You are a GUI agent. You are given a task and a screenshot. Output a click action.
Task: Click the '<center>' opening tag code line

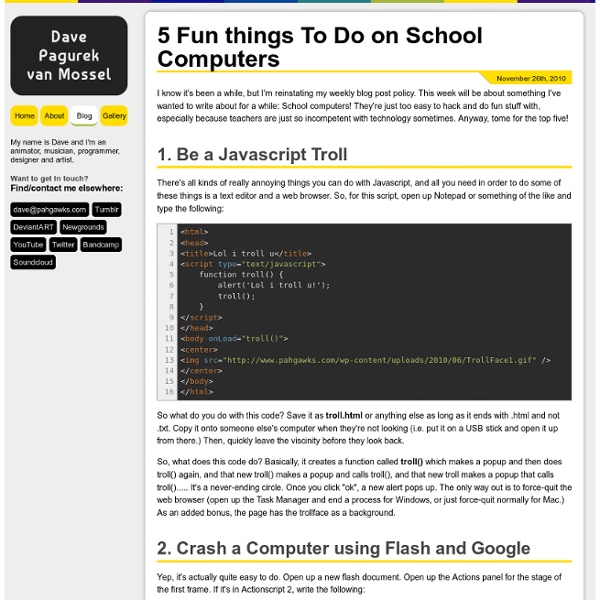click(x=199, y=349)
